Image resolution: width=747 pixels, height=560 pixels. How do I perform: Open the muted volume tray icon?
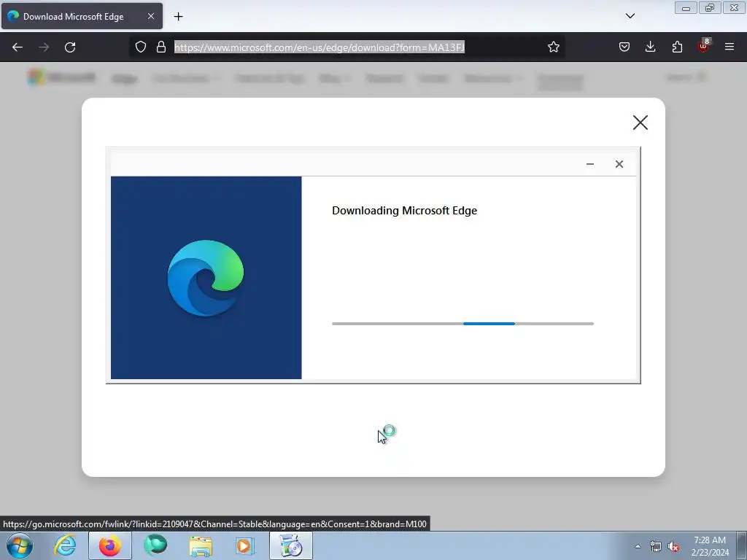pyautogui.click(x=673, y=546)
